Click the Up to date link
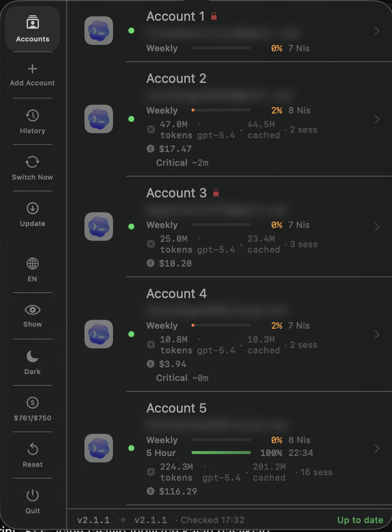This screenshot has height=532, width=392. [x=360, y=520]
